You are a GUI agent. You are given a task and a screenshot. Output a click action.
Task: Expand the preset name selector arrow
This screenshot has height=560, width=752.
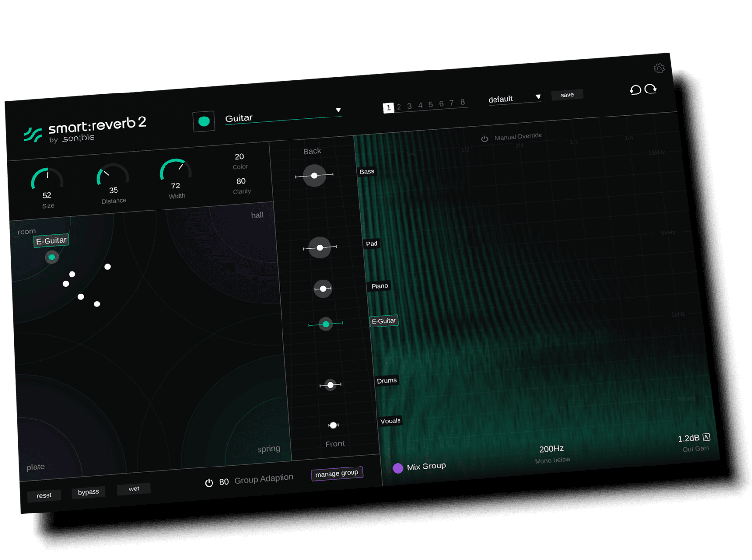(539, 97)
